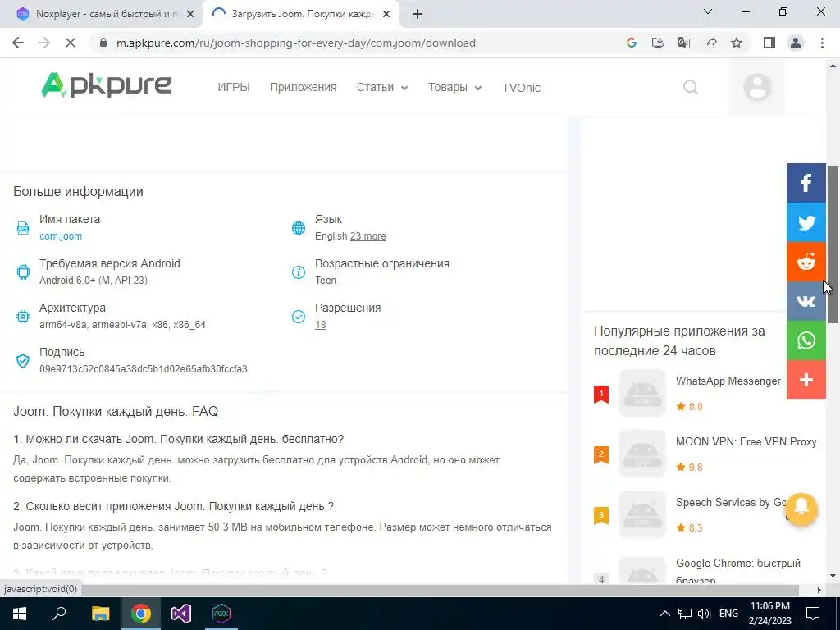Open TVOnic menu link
The height and width of the screenshot is (630, 840).
521,87
